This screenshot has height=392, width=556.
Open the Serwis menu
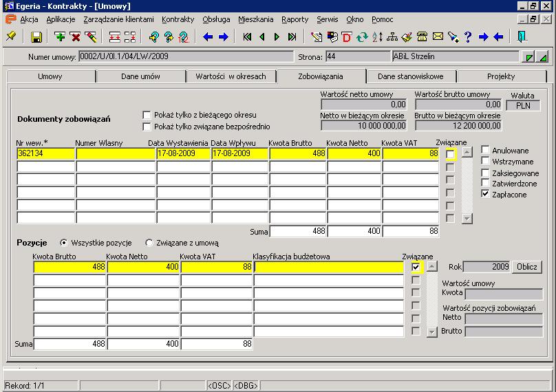327,19
